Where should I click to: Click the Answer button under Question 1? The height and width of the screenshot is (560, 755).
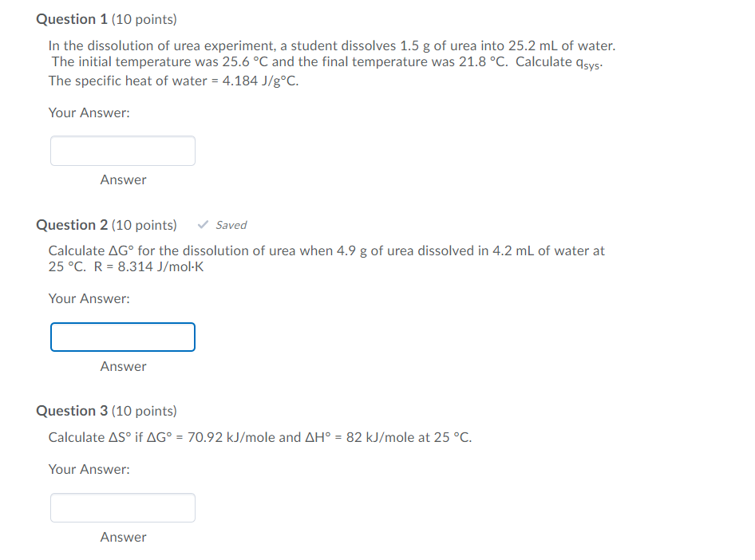click(x=123, y=180)
